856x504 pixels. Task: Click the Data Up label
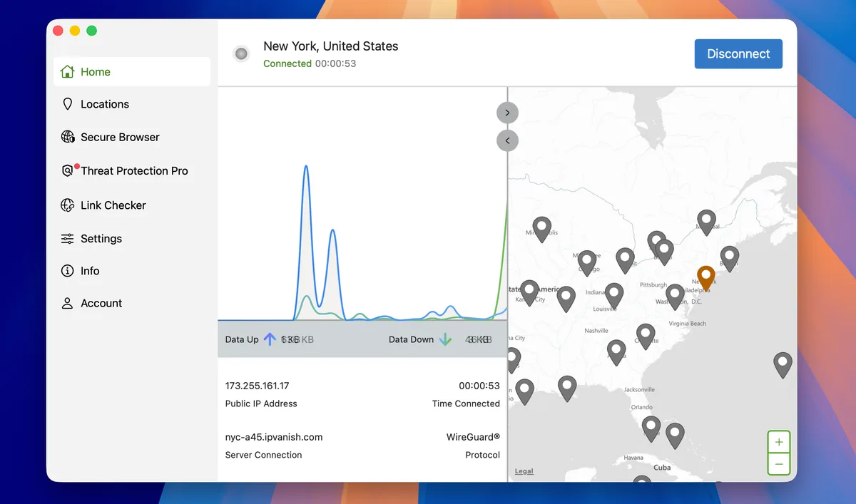[x=242, y=339]
